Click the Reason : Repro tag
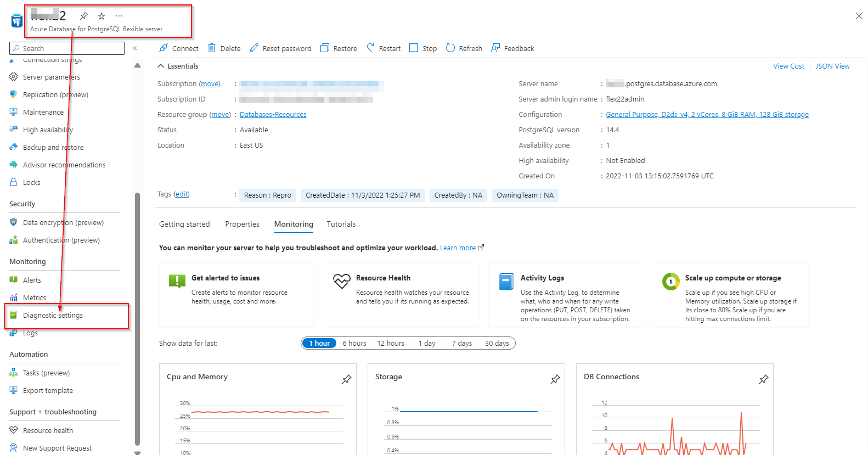Image resolution: width=868 pixels, height=455 pixels. tap(268, 195)
